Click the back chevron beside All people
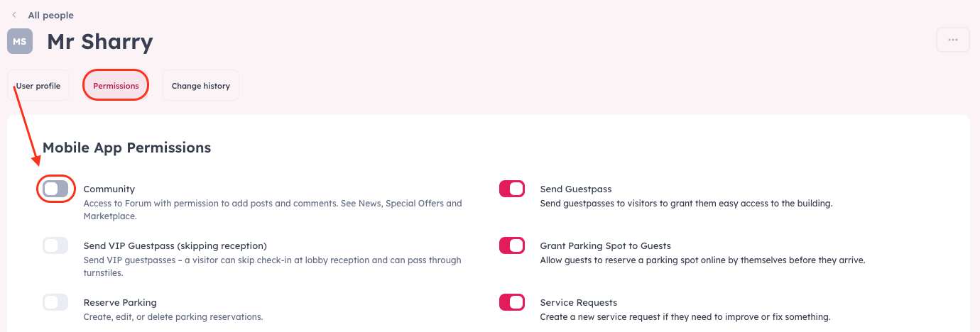 pyautogui.click(x=14, y=15)
